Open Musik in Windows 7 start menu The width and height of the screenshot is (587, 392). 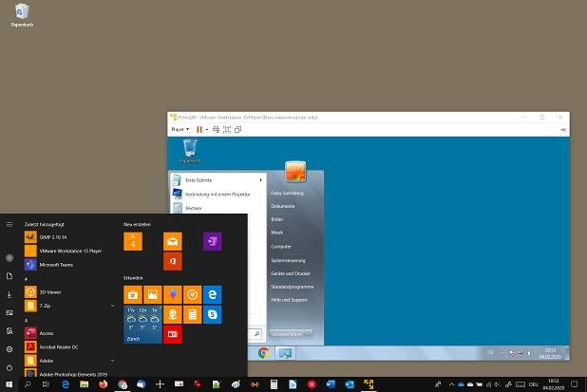pyautogui.click(x=277, y=233)
